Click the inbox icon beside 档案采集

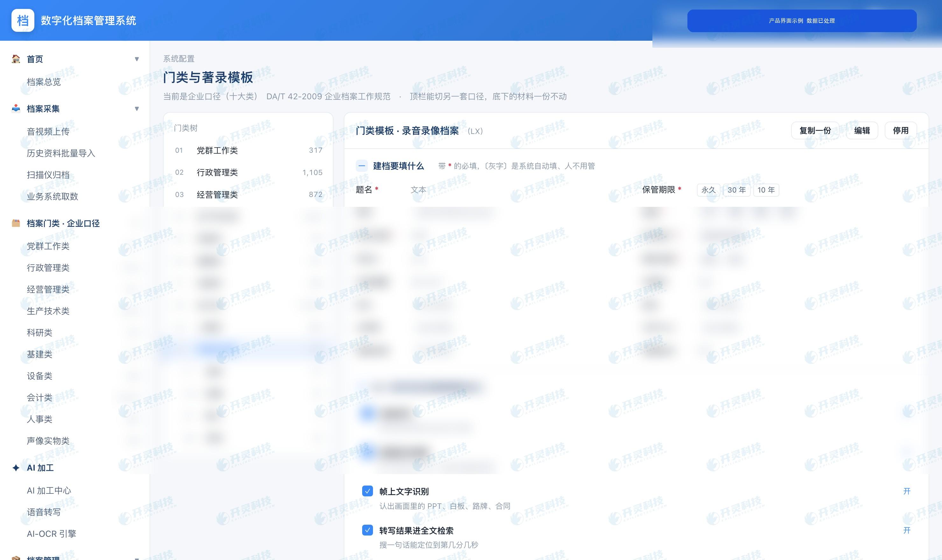[x=16, y=109]
